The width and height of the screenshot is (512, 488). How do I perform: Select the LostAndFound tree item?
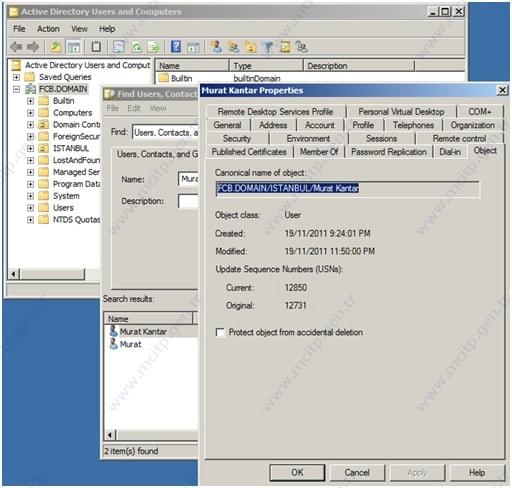(76, 160)
